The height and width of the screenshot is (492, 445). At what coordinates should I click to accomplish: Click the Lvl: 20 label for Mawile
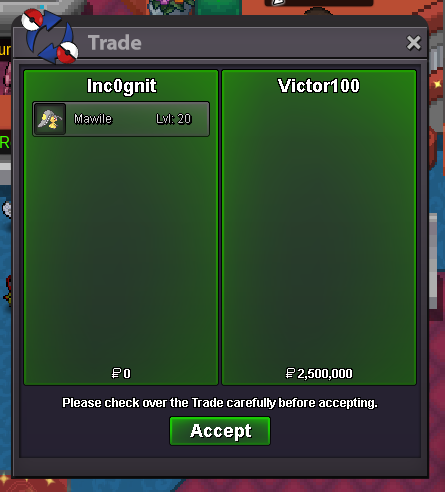tap(173, 119)
